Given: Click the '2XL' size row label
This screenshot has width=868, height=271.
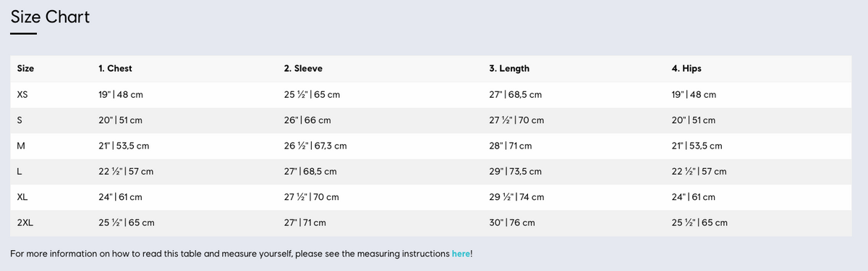Looking at the screenshot, I should coord(25,222).
